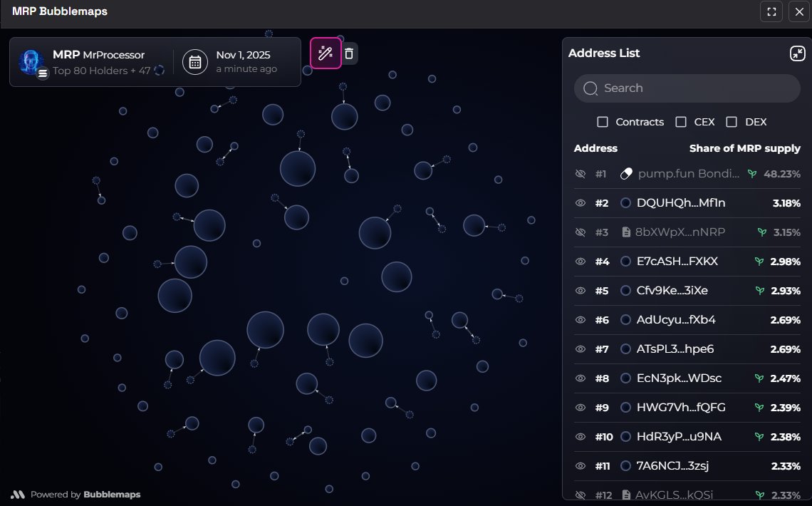Select address HdR3yP...u9NA in the list

[679, 437]
